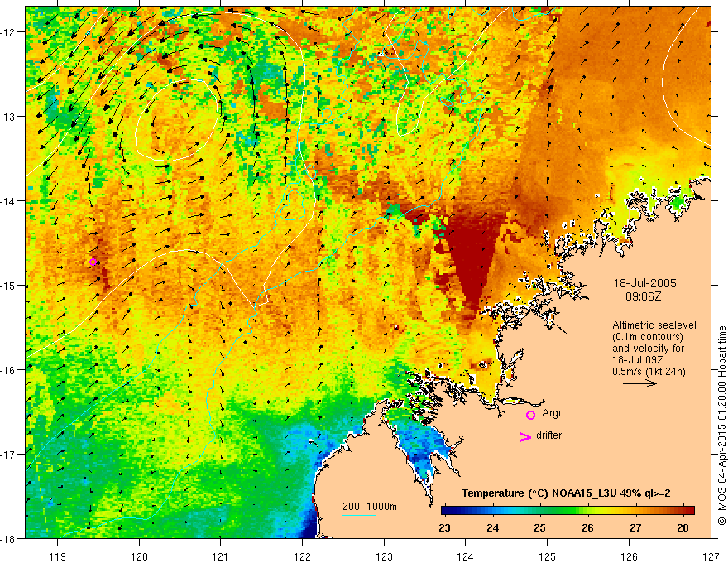728x563 pixels.
Task: Click the 28 value on temperature scale
Action: point(682,527)
